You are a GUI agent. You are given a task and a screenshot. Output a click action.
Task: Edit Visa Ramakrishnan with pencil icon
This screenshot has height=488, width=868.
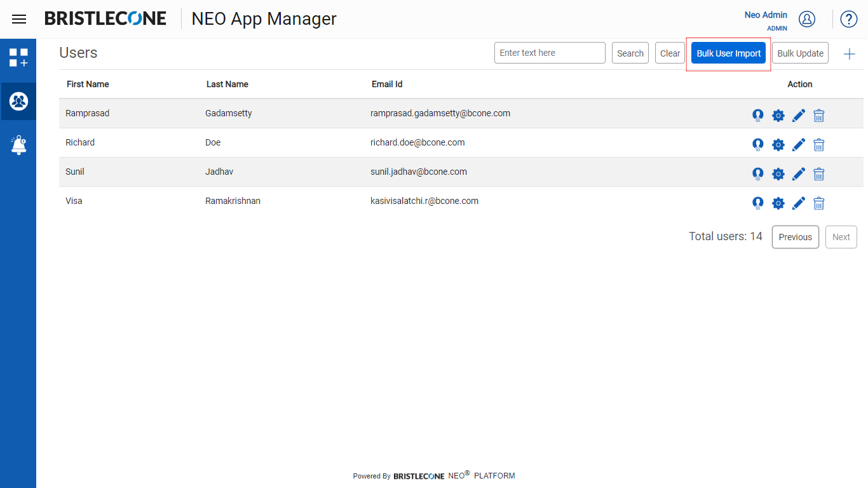point(799,203)
